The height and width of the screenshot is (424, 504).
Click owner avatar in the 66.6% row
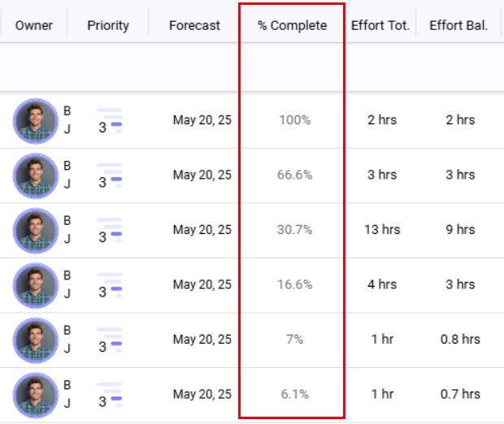pyautogui.click(x=35, y=175)
